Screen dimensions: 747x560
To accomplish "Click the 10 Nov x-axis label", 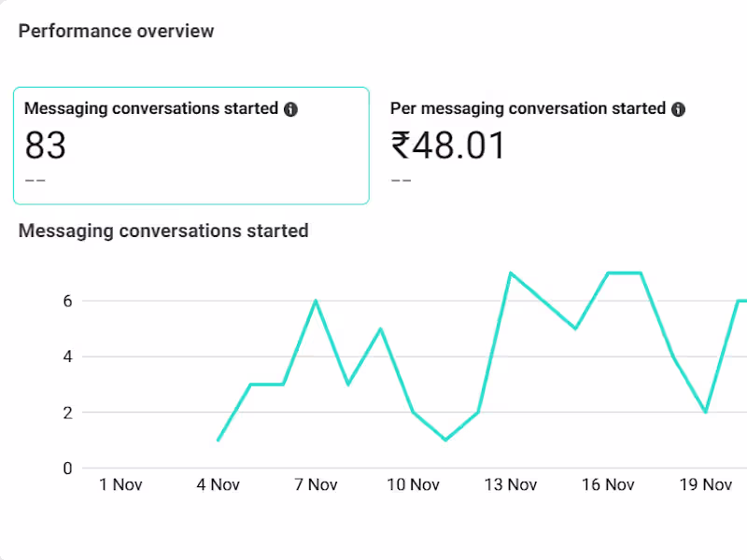I will pyautogui.click(x=413, y=484).
